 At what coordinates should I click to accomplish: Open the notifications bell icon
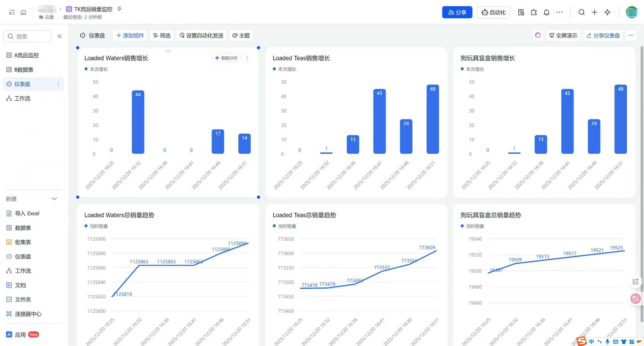(x=547, y=12)
